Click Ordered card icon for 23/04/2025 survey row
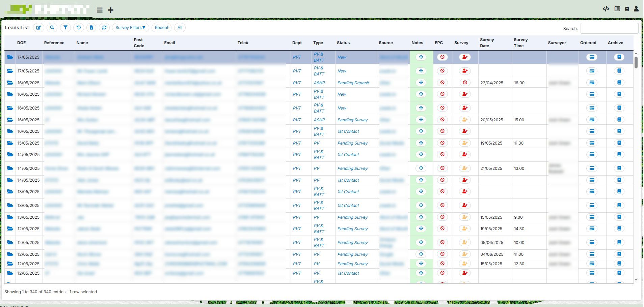 [592, 83]
